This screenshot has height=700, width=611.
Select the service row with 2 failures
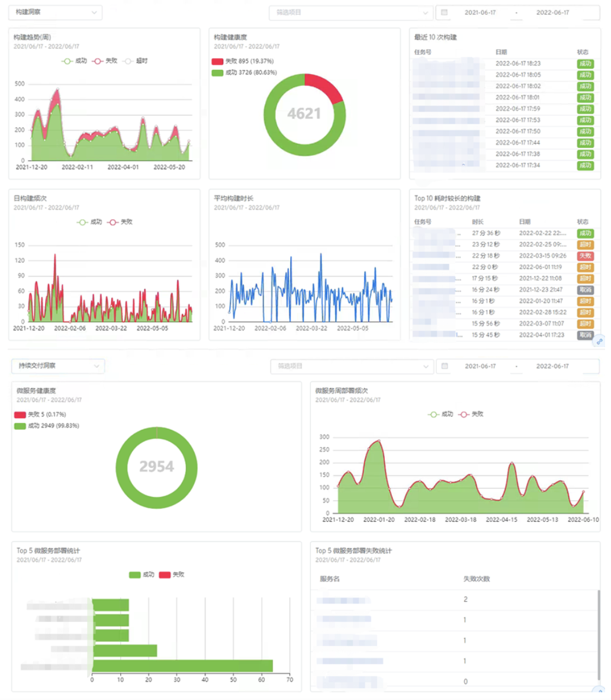point(455,600)
